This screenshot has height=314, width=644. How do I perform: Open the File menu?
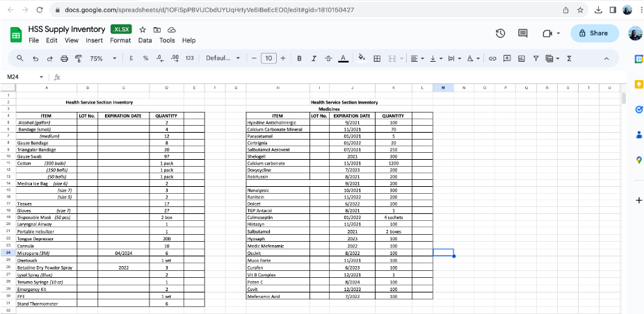click(33, 40)
